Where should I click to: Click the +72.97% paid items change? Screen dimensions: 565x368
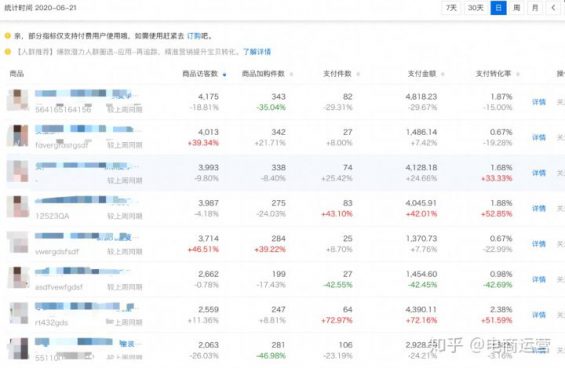[337, 320]
